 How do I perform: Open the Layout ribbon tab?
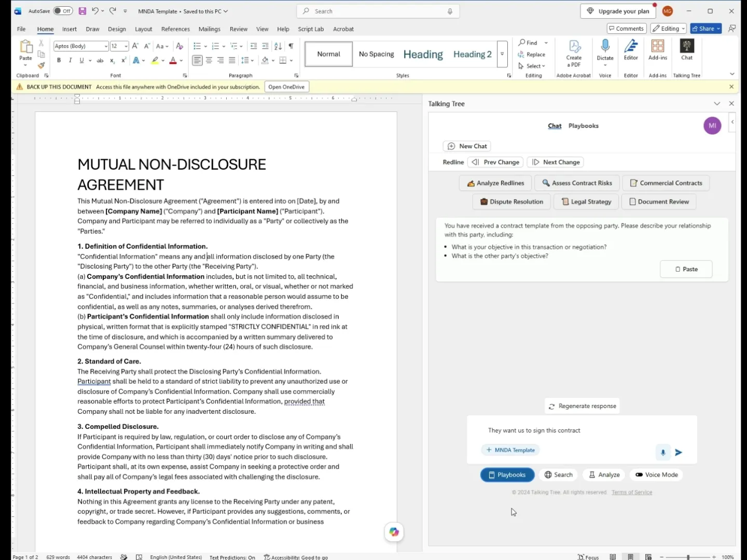[144, 29]
